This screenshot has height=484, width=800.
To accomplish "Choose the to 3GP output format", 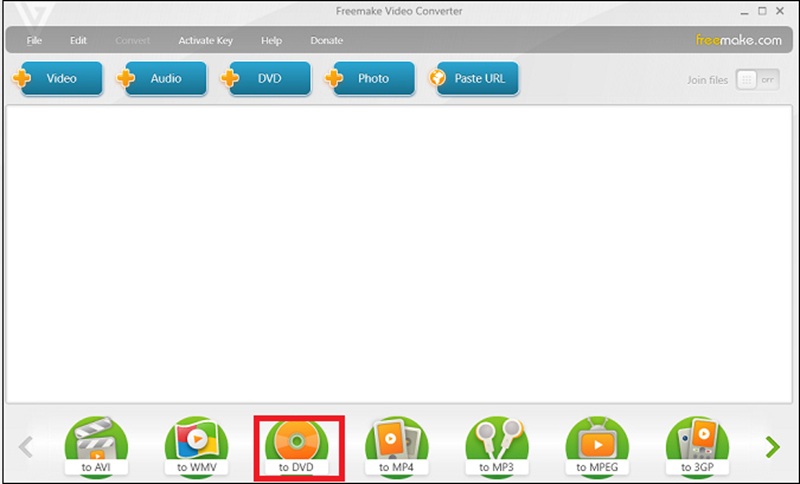I will tap(697, 446).
